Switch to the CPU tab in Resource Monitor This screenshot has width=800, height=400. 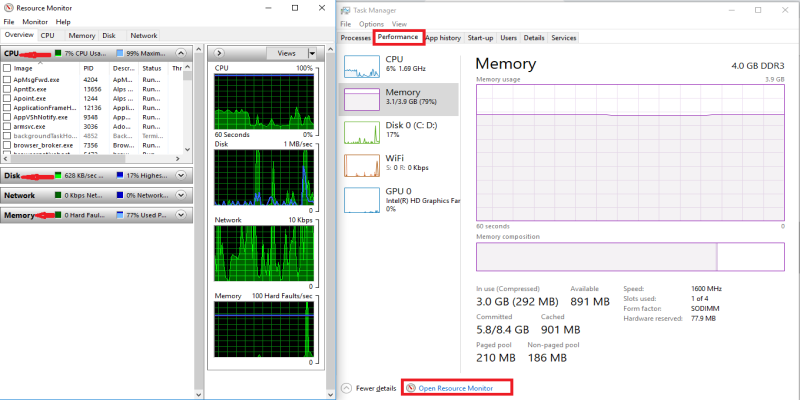click(47, 36)
